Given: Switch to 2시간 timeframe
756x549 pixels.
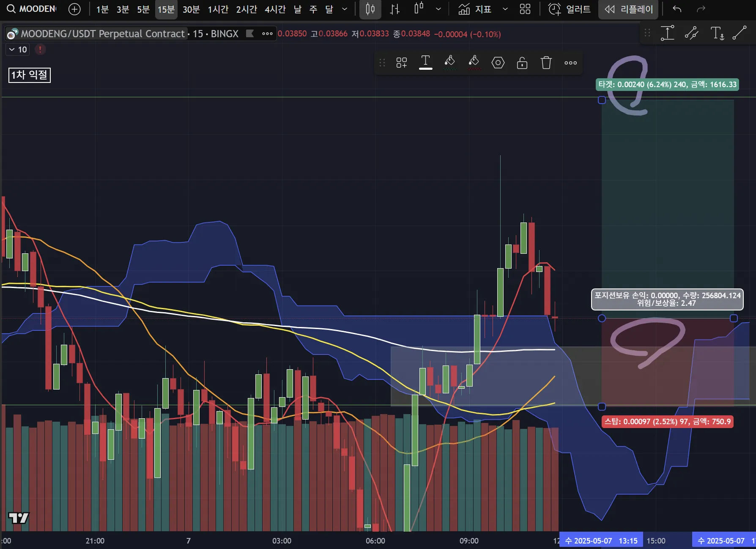Looking at the screenshot, I should [247, 9].
